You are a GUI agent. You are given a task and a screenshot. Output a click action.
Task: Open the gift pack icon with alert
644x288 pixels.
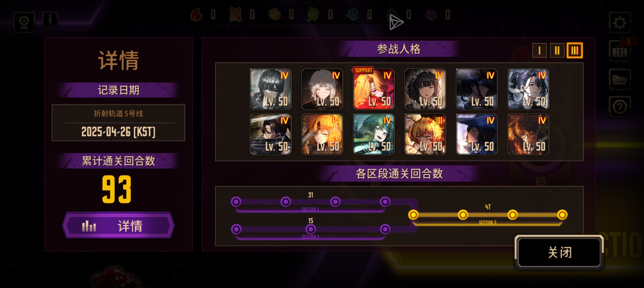(620, 51)
